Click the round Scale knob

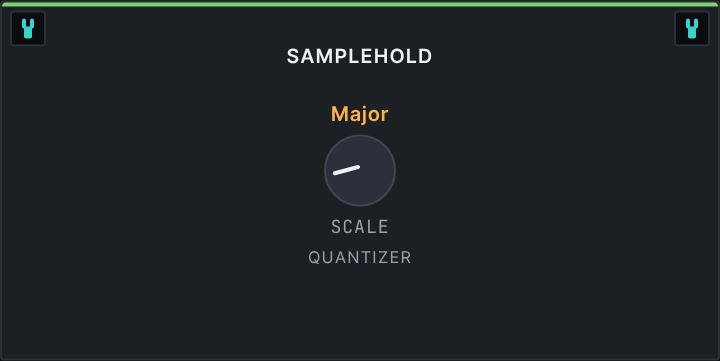(360, 170)
